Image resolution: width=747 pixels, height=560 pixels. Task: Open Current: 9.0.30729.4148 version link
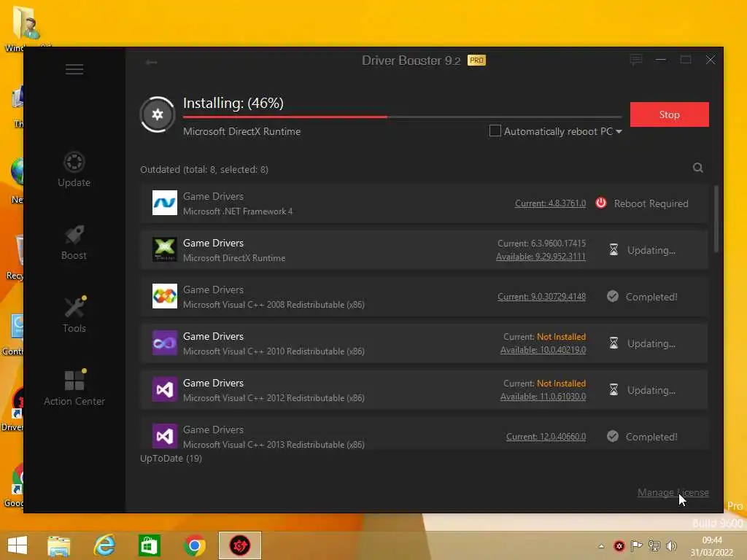pyautogui.click(x=542, y=297)
